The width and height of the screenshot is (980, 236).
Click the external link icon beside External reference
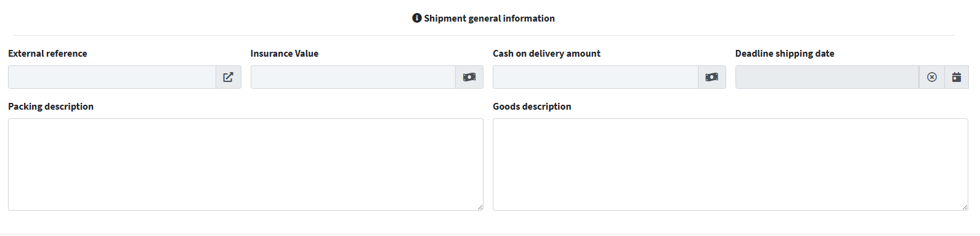point(228,77)
